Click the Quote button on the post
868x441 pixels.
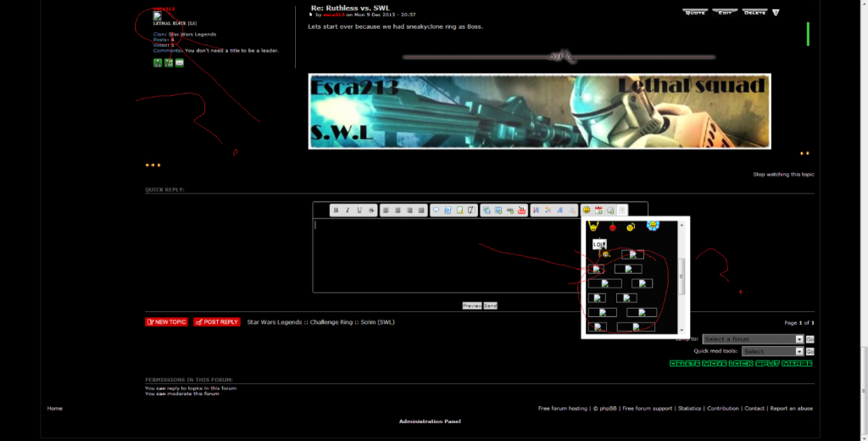pyautogui.click(x=695, y=12)
